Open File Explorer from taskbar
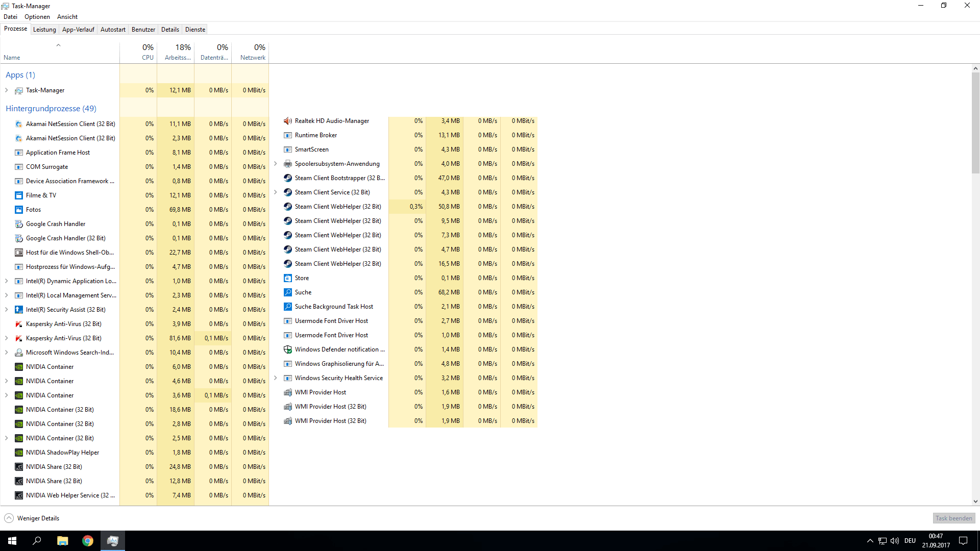 62,541
